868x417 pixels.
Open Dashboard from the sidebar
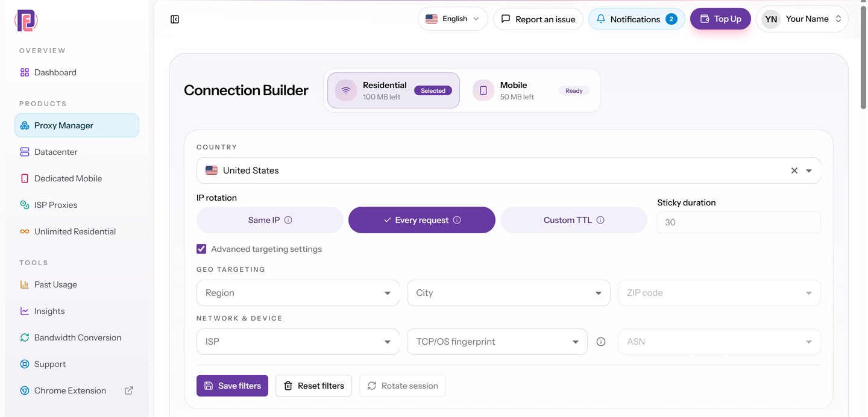click(x=77, y=72)
